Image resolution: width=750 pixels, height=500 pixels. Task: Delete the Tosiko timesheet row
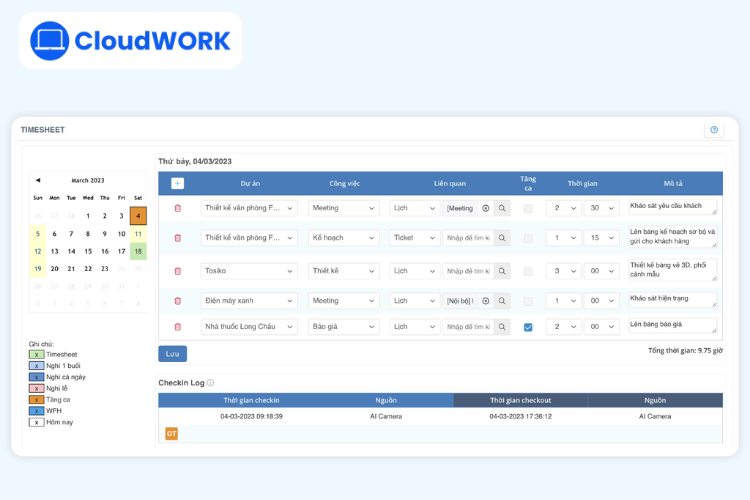pos(177,271)
